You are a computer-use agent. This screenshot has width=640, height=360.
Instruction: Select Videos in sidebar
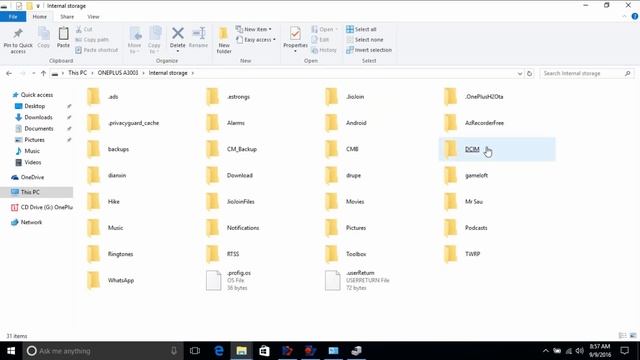(x=33, y=162)
